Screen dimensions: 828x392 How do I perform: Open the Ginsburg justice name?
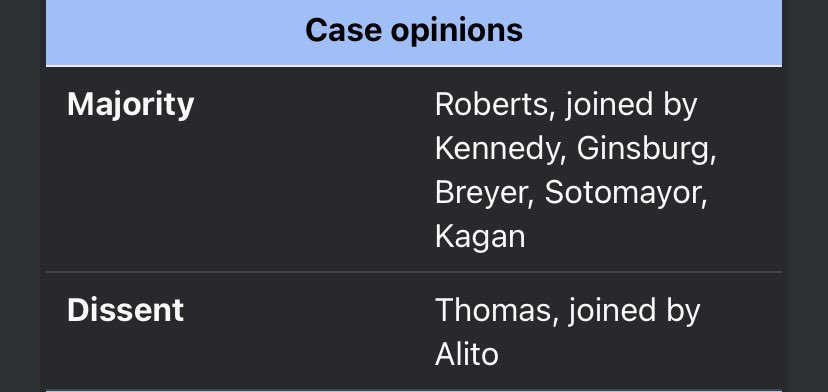[643, 149]
